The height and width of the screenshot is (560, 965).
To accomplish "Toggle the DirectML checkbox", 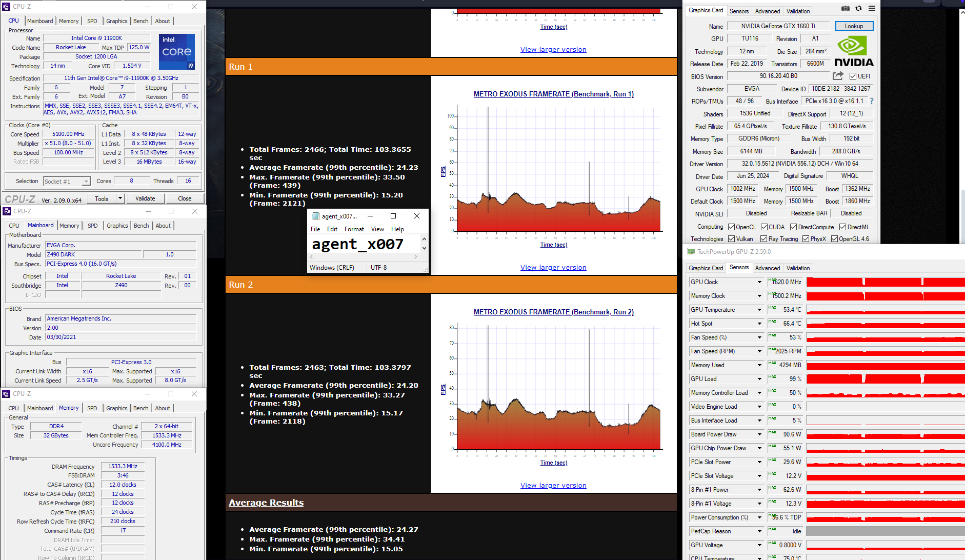I will (x=842, y=227).
